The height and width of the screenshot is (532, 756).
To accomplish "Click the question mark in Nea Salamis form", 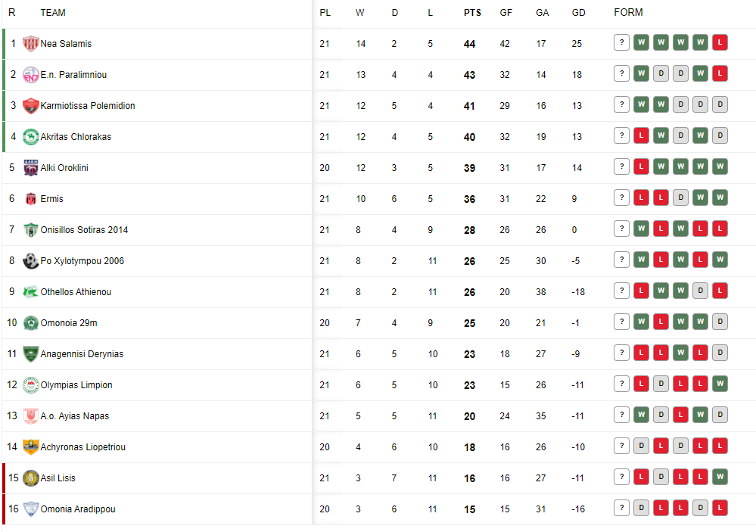I will [622, 42].
